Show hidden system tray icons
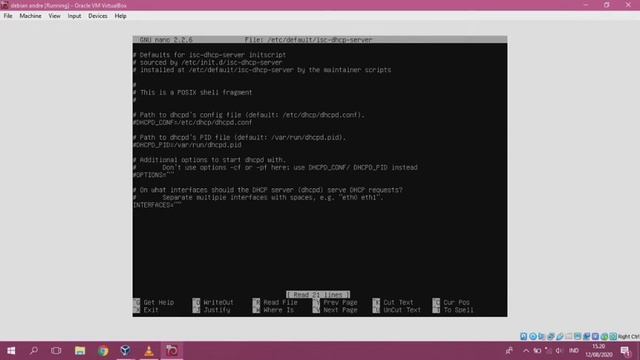 pyautogui.click(x=526, y=351)
